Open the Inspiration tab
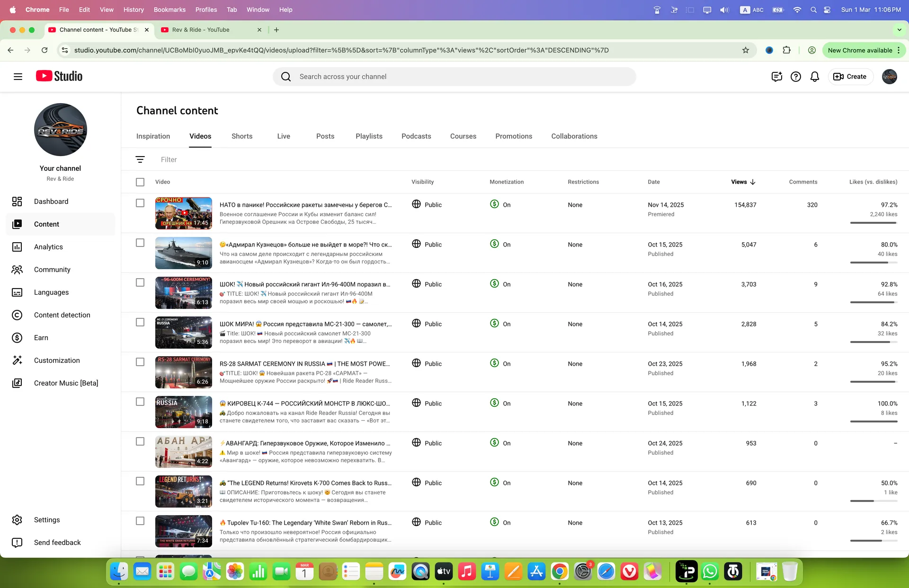 pos(153,136)
